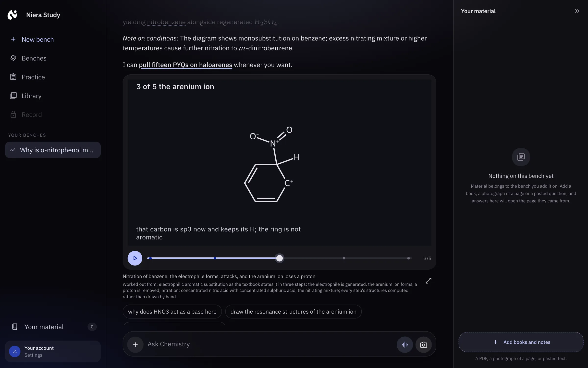Viewport: 588px width, 368px height.
Task: Click the '3/5' step counter
Action: [427, 258]
